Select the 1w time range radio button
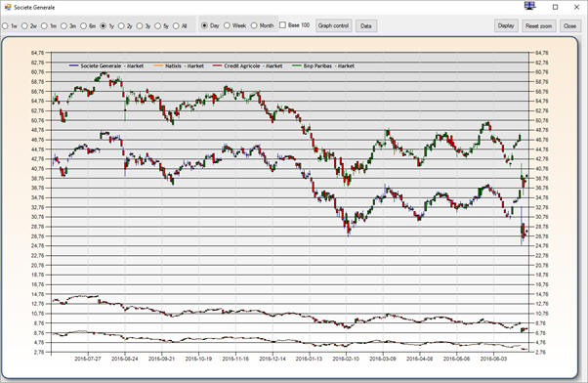This screenshot has height=383, width=588. point(5,26)
